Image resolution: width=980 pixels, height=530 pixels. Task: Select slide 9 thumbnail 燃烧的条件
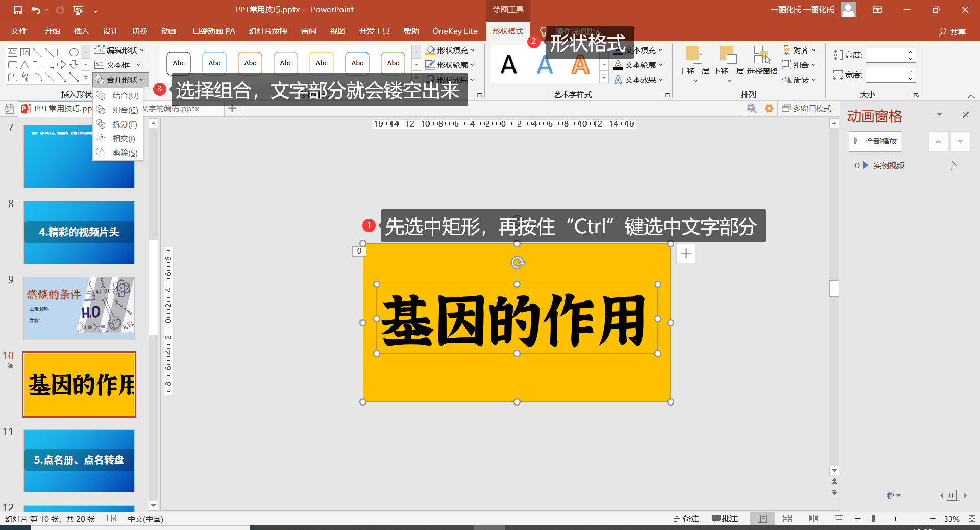coord(79,309)
